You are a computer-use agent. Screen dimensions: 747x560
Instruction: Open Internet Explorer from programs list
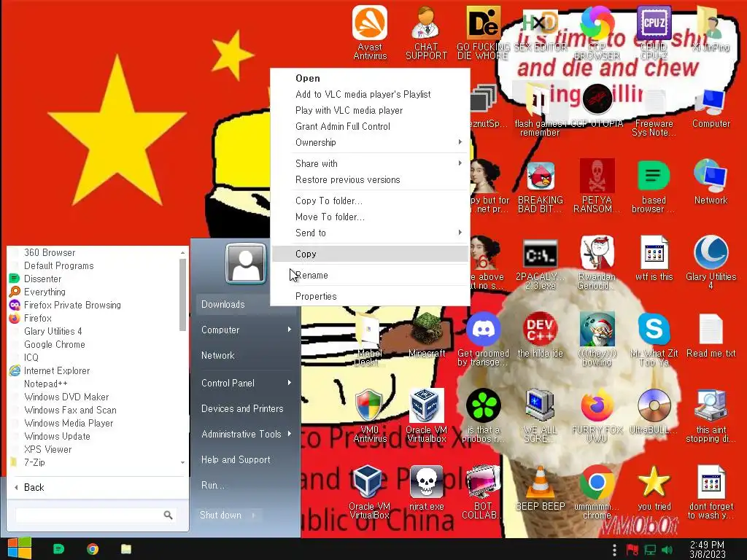click(x=57, y=370)
